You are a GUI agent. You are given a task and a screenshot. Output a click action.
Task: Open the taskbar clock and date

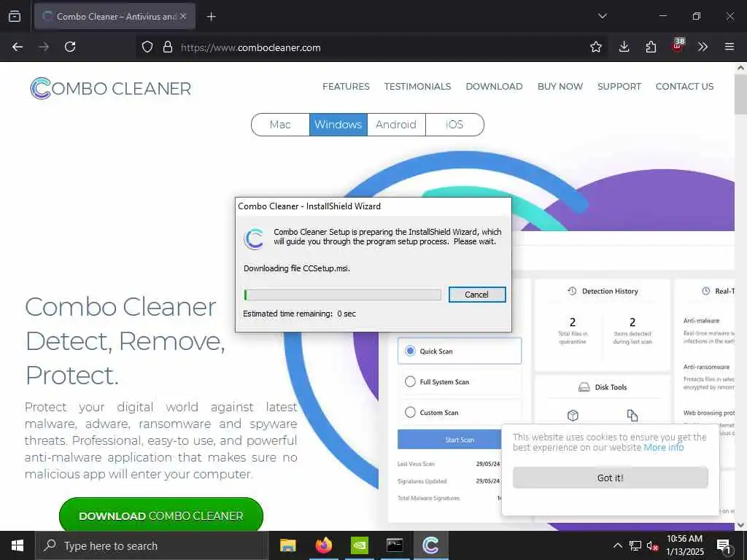[684, 545]
